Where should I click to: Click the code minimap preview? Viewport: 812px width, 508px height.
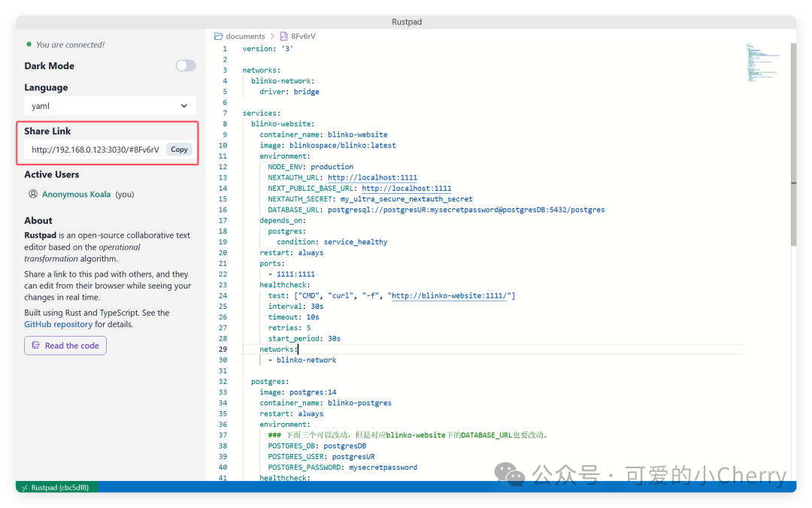pyautogui.click(x=763, y=62)
